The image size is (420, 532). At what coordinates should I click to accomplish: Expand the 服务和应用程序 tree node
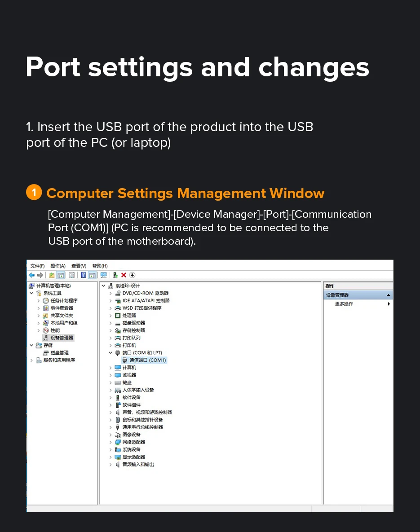click(x=31, y=361)
